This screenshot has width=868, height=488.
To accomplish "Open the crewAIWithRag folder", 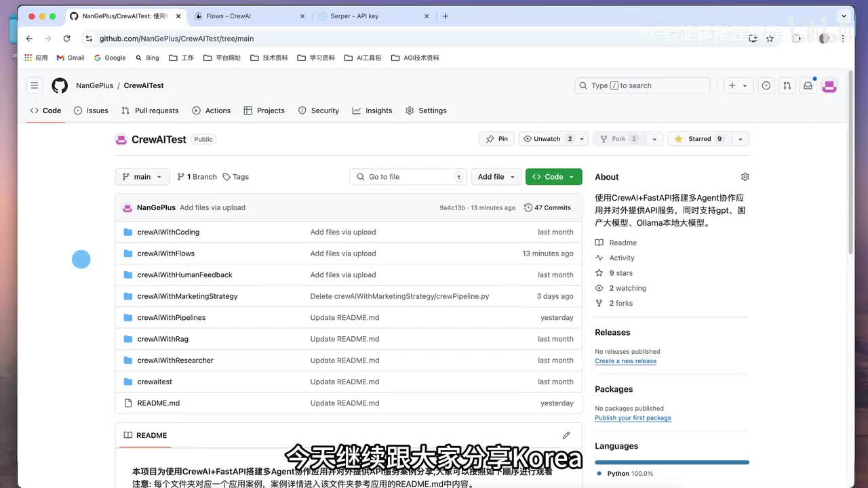I will point(163,339).
